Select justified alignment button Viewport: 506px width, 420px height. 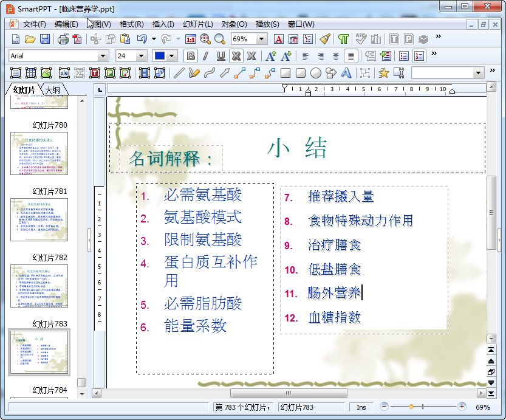point(351,56)
